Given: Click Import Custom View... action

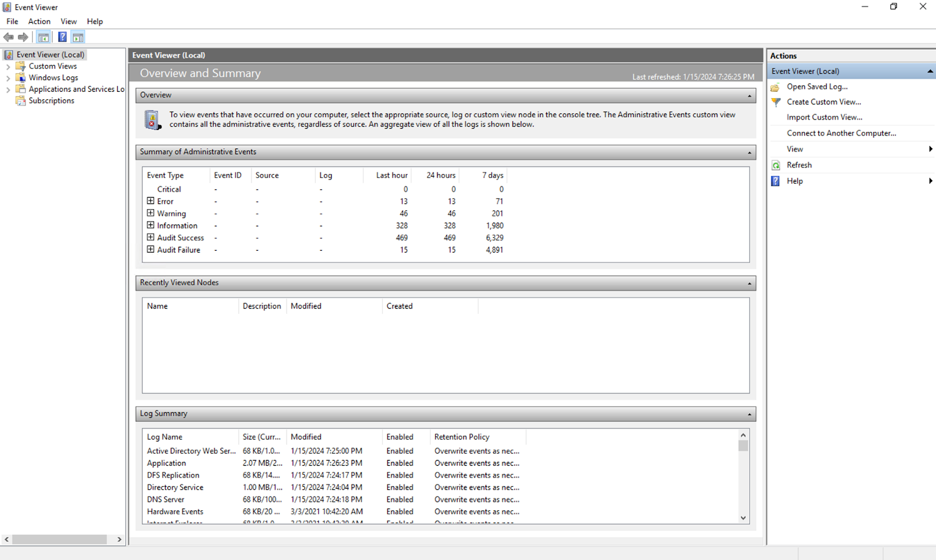Looking at the screenshot, I should (x=824, y=117).
